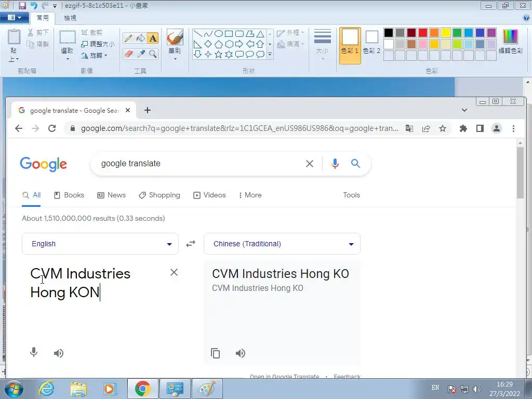This screenshot has width=532, height=399.
Task: Click the blue search magnifier button
Action: point(355,164)
